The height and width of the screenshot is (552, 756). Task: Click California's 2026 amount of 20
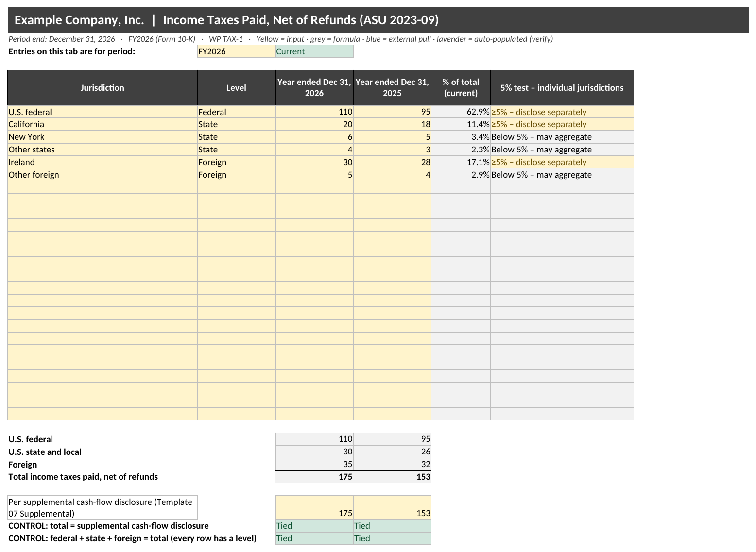click(314, 124)
